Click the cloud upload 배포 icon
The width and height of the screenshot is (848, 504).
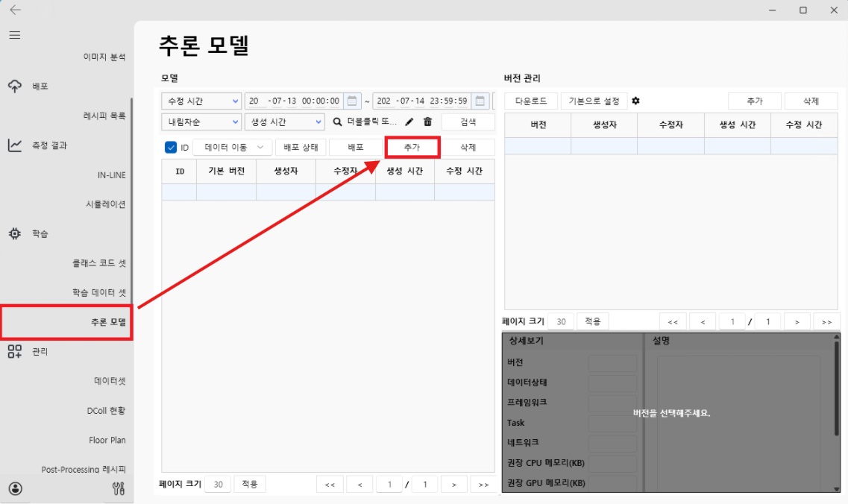(15, 86)
